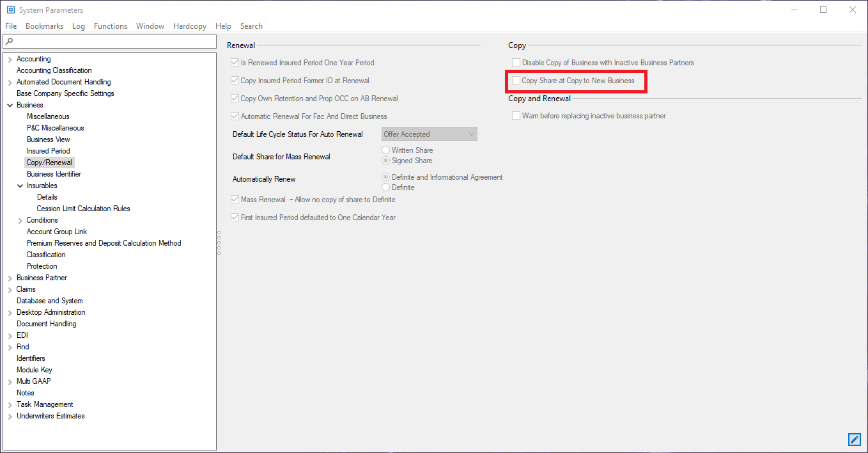Image resolution: width=868 pixels, height=453 pixels.
Task: Open the Bookmarks menu
Action: click(44, 26)
